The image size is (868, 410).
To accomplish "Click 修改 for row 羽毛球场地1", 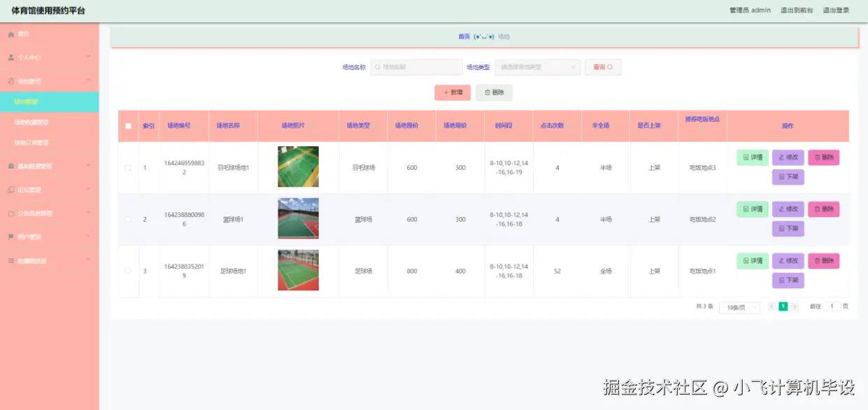I will coord(788,157).
